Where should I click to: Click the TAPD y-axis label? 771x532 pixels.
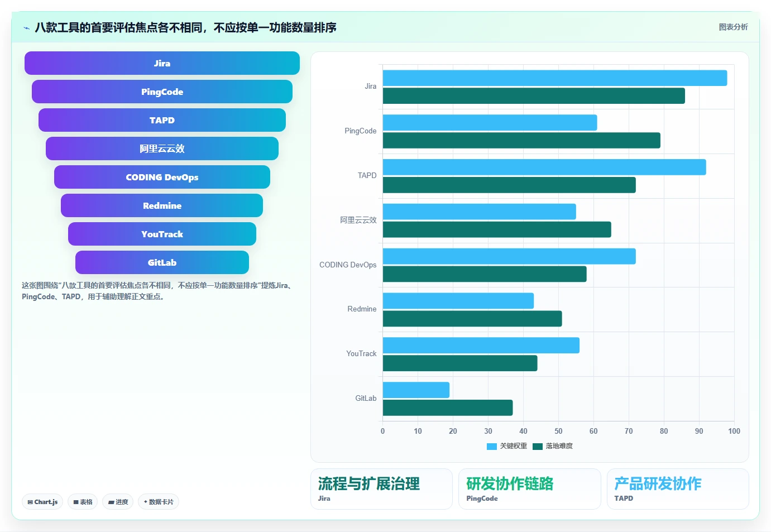coord(367,176)
